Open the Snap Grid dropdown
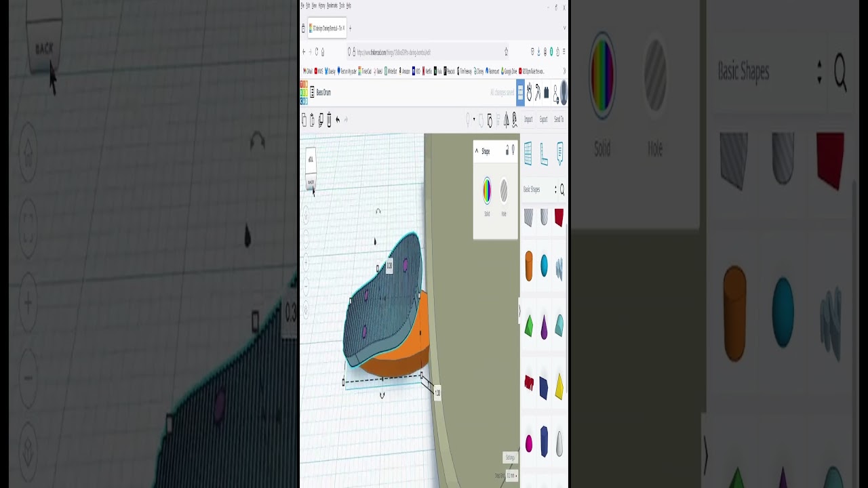Screen dimensions: 868x488 tap(511, 476)
